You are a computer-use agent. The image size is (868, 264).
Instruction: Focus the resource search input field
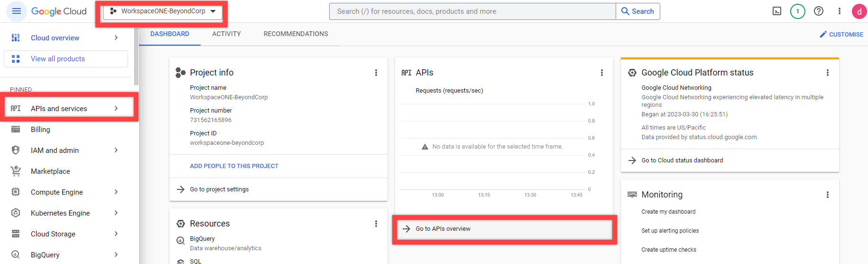coord(472,11)
